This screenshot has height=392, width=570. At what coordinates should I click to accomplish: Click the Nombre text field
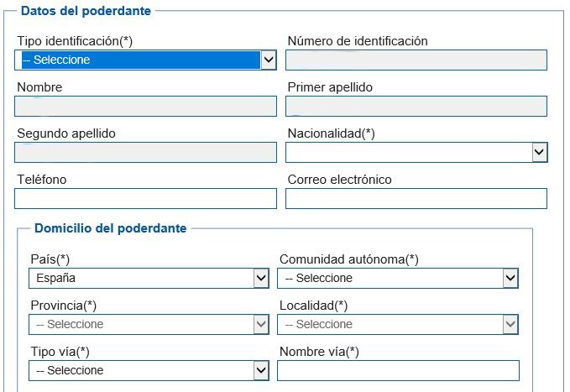[145, 106]
